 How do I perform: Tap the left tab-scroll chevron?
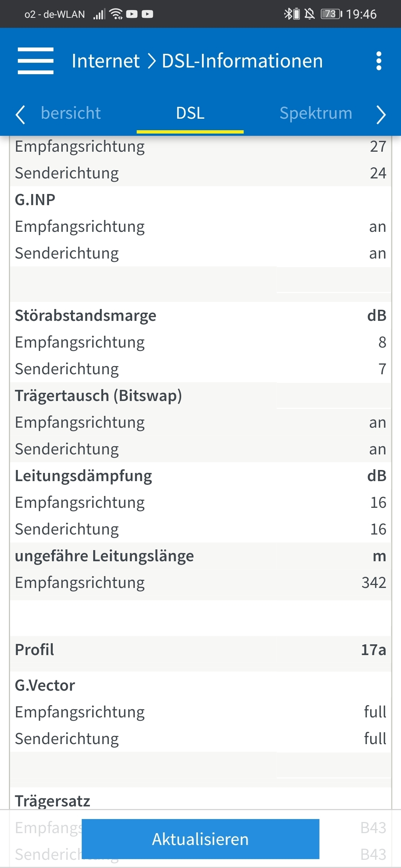tap(20, 114)
